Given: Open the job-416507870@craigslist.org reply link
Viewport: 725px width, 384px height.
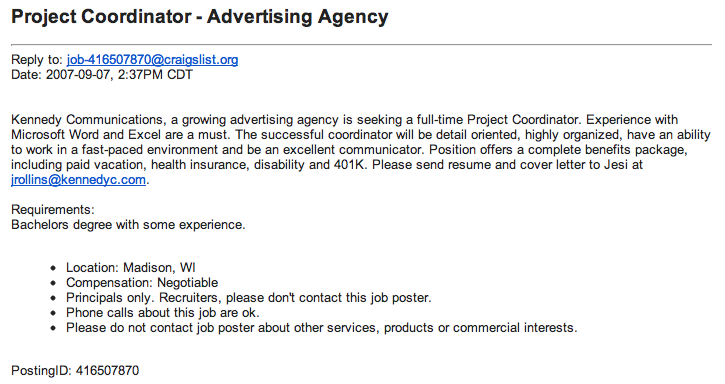Looking at the screenshot, I should point(153,60).
